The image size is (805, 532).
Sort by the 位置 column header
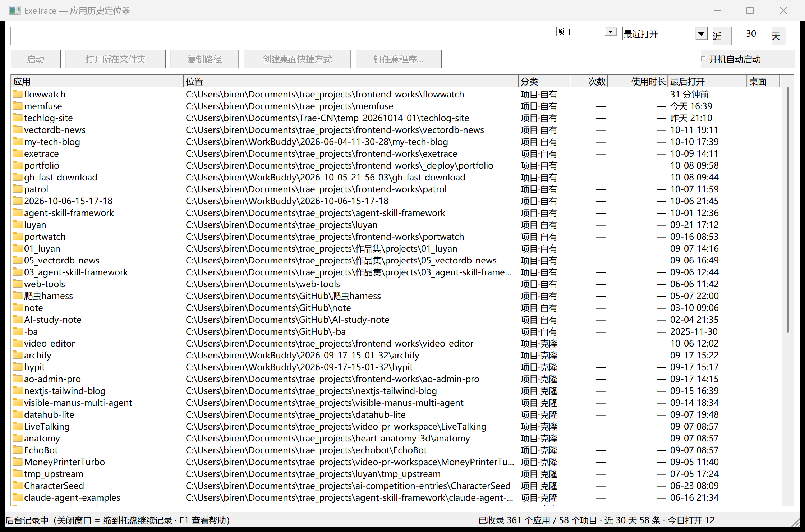point(351,82)
